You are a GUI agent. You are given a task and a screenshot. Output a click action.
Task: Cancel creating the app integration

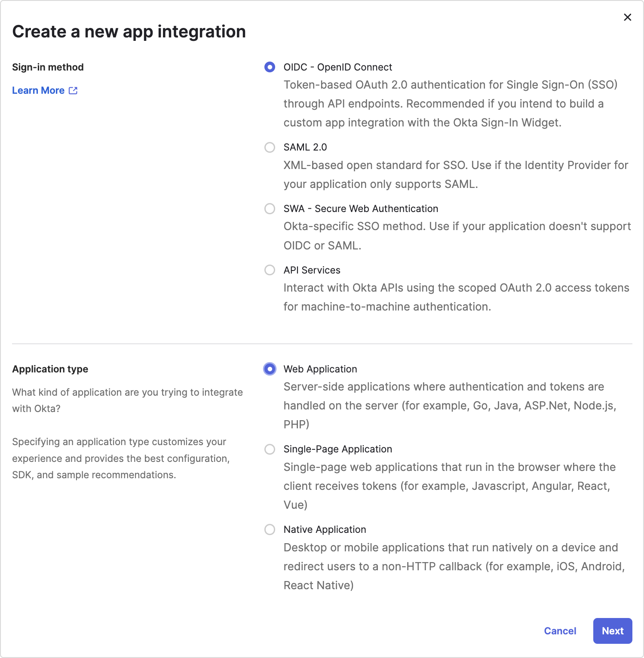[x=560, y=631]
